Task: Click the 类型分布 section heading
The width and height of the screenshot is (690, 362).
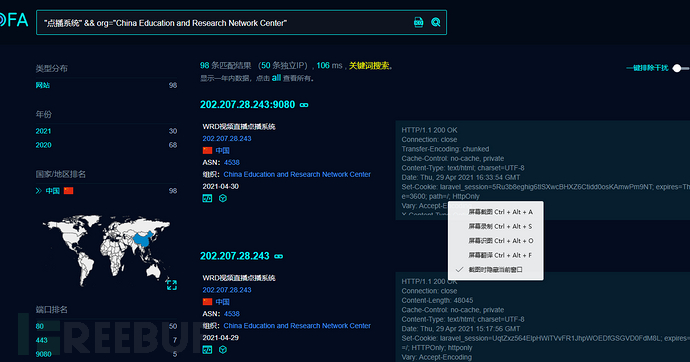Action: pos(51,68)
